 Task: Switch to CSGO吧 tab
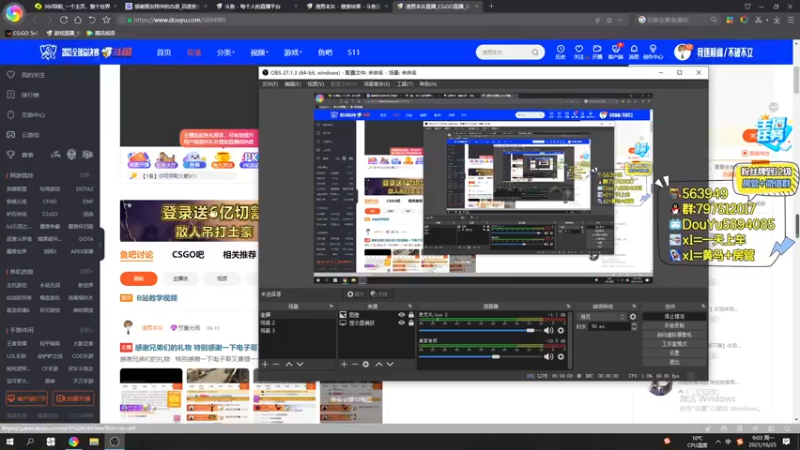188,254
